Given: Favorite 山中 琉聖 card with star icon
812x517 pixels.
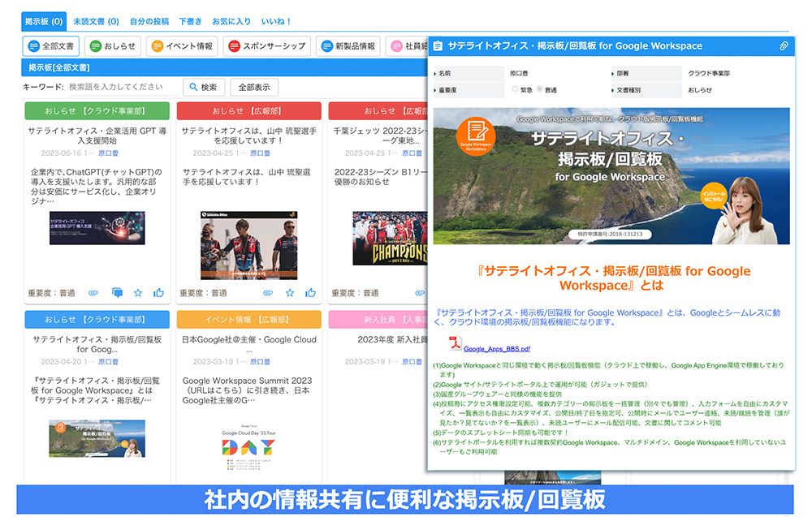Looking at the screenshot, I should (290, 293).
